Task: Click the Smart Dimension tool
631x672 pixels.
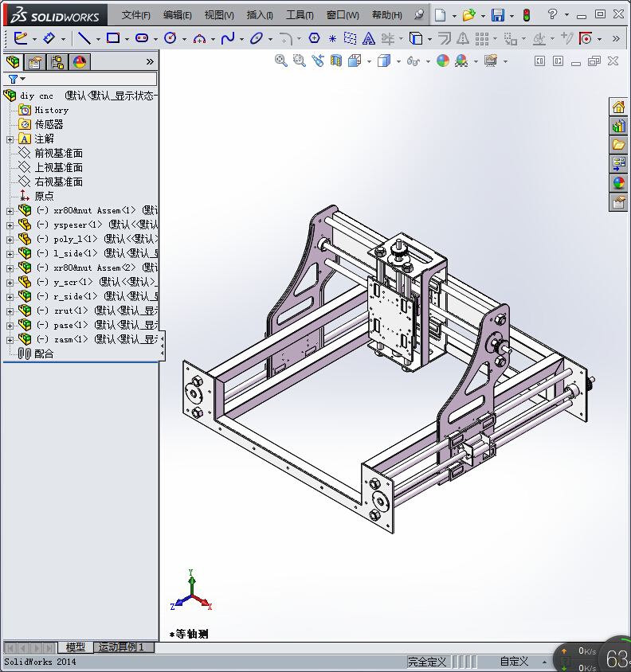Action: [x=49, y=38]
